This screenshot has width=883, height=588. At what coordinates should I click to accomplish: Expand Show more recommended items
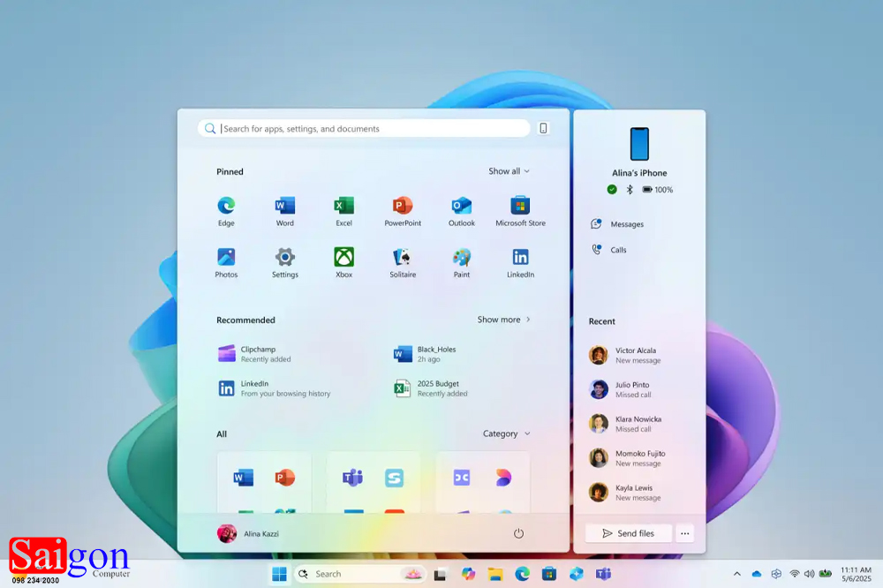point(504,320)
